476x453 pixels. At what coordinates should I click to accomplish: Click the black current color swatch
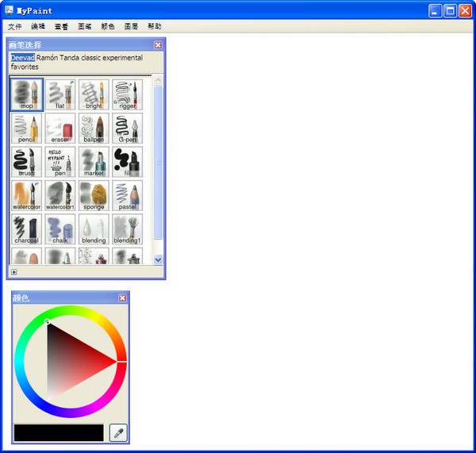click(59, 432)
